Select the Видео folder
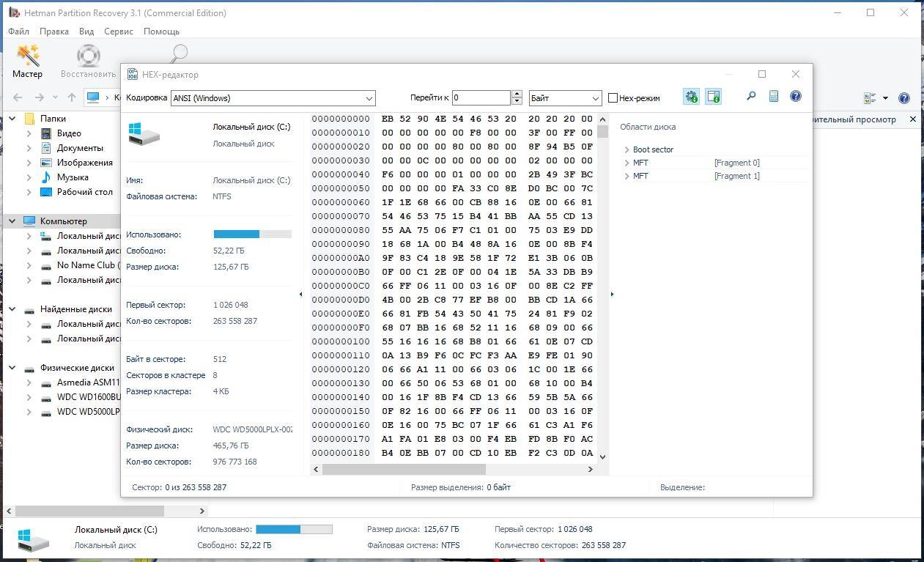 pos(69,133)
